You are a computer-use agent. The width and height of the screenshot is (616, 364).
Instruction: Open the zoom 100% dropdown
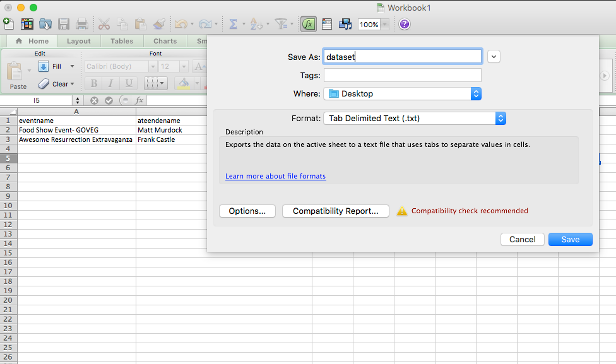coord(385,25)
